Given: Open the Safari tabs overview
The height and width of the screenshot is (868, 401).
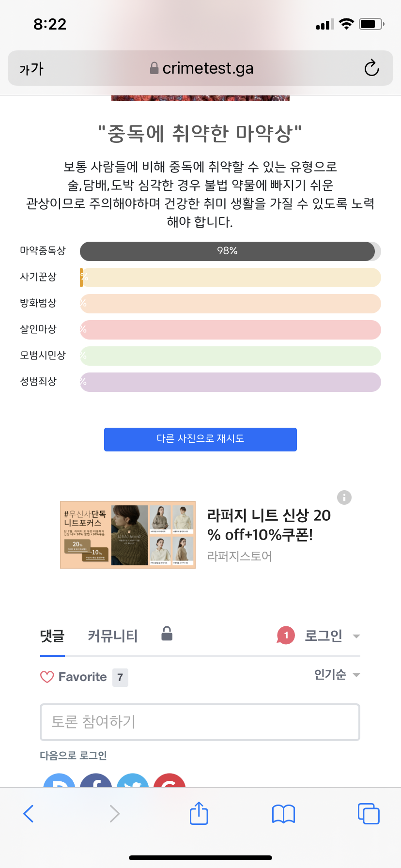Looking at the screenshot, I should 369,814.
